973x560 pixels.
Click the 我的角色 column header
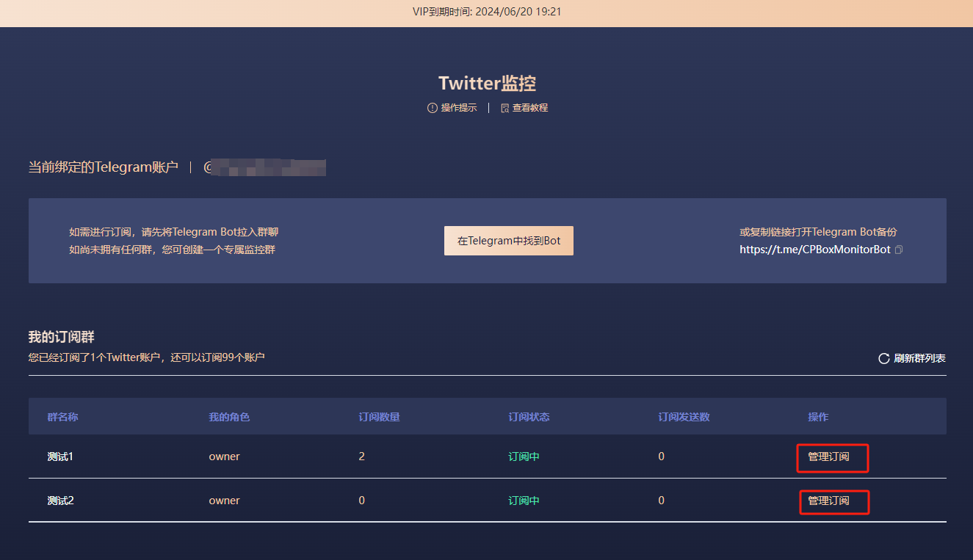[229, 417]
